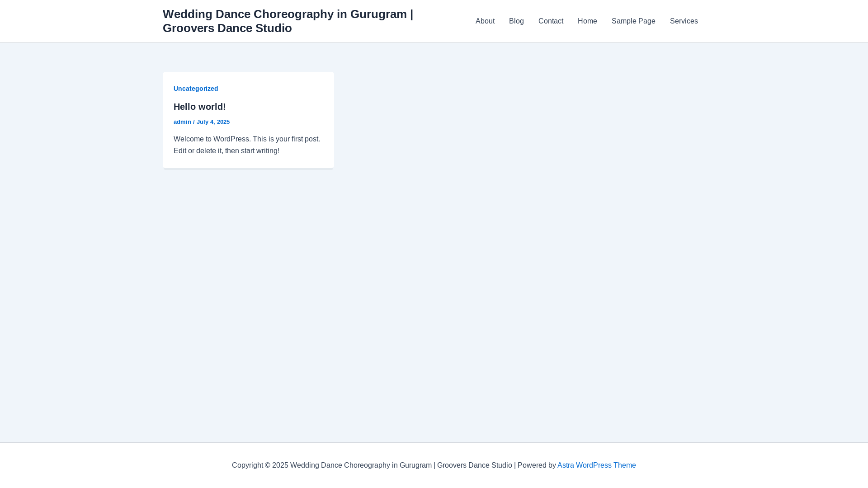Screen dimensions: 868x488
Task: Open the Uncategorized category link
Action: click(x=196, y=89)
